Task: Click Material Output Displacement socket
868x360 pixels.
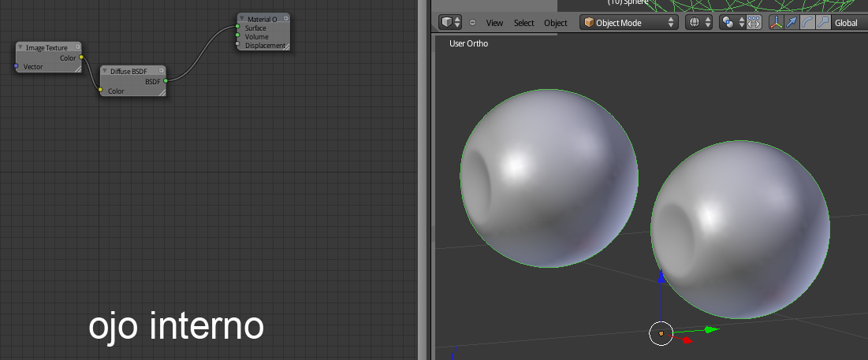Action: pyautogui.click(x=237, y=43)
